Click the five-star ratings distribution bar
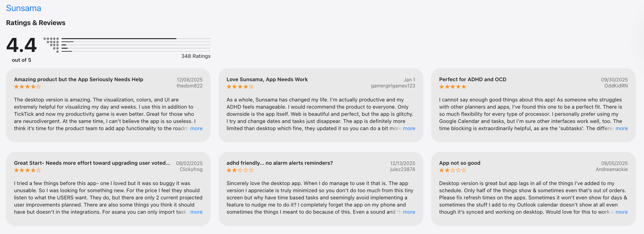644x234 pixels. (136, 39)
